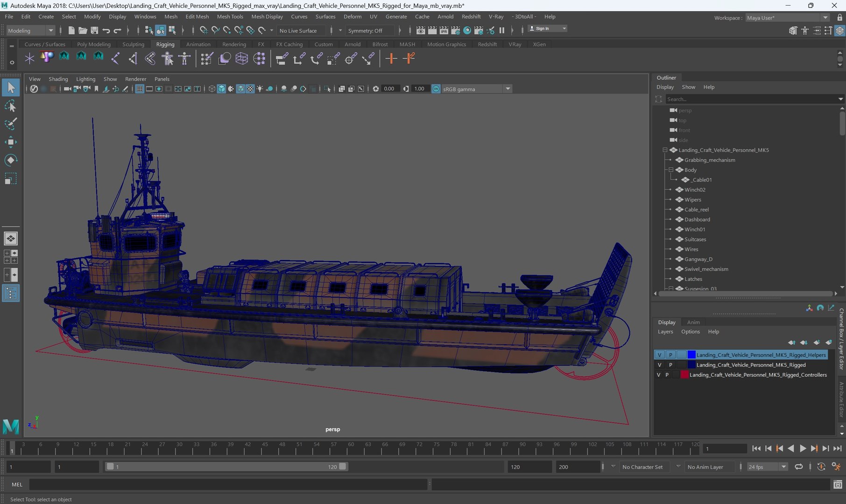Screen dimensions: 846x504
Task: Click blue color swatch of Rigged_Helpers layer
Action: pyautogui.click(x=691, y=355)
